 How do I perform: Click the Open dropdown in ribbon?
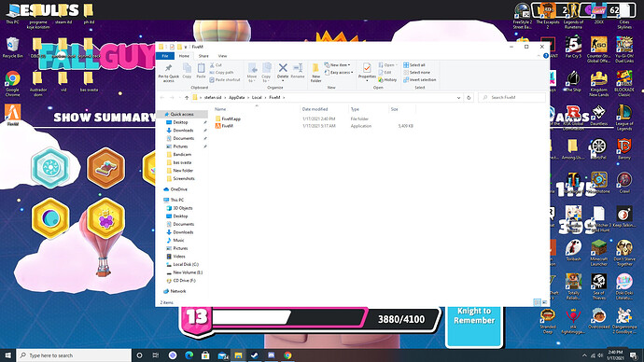[387, 65]
